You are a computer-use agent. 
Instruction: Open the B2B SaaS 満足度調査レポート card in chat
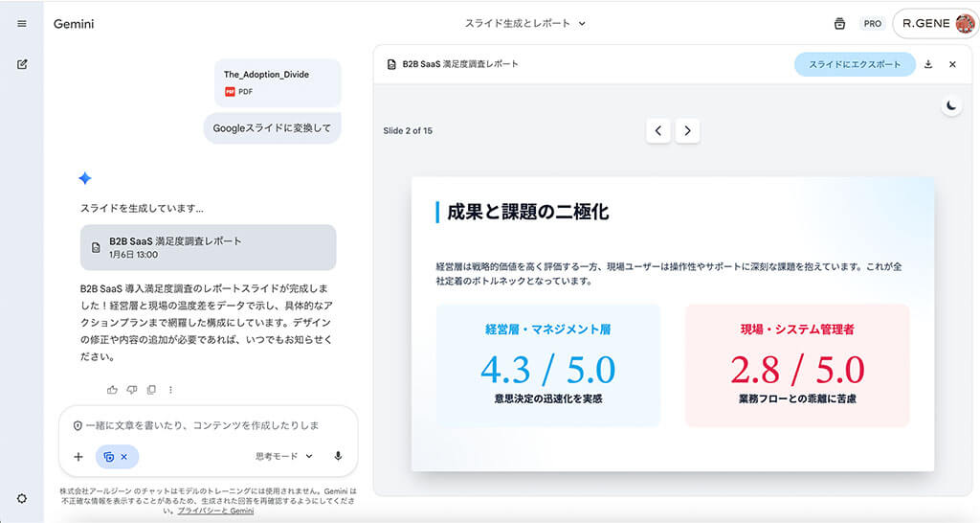pyautogui.click(x=208, y=247)
